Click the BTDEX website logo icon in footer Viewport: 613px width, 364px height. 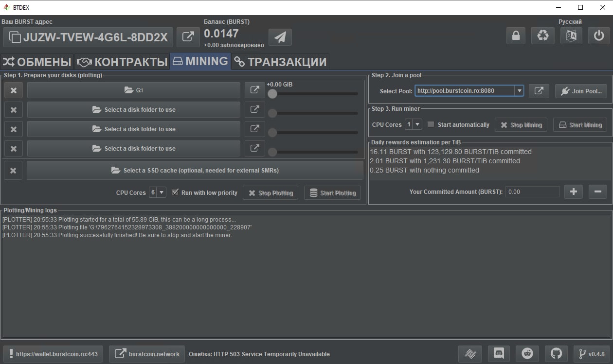(470, 354)
